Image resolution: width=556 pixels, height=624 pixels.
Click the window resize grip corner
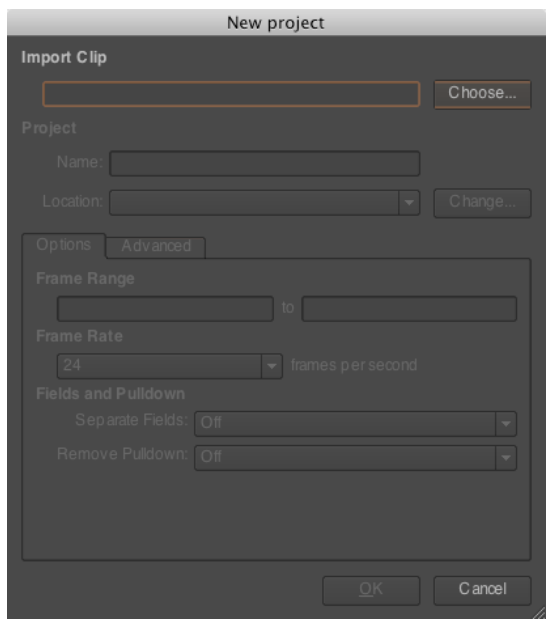click(539, 613)
